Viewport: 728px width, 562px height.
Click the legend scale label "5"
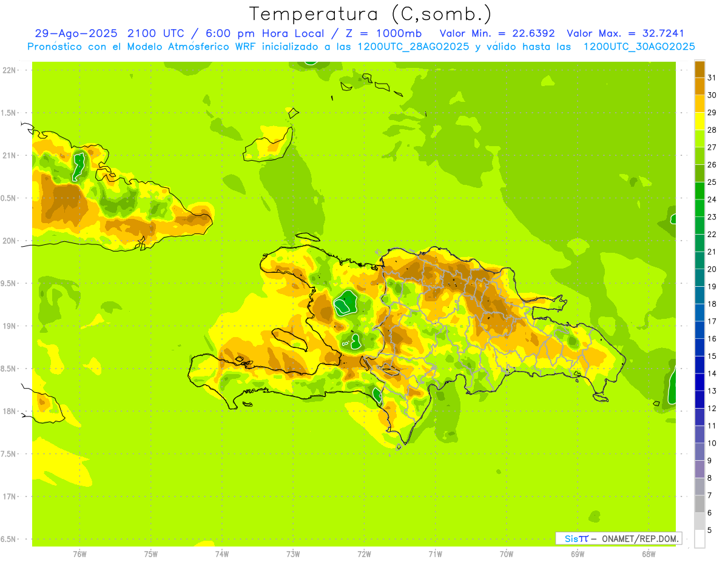coord(709,530)
